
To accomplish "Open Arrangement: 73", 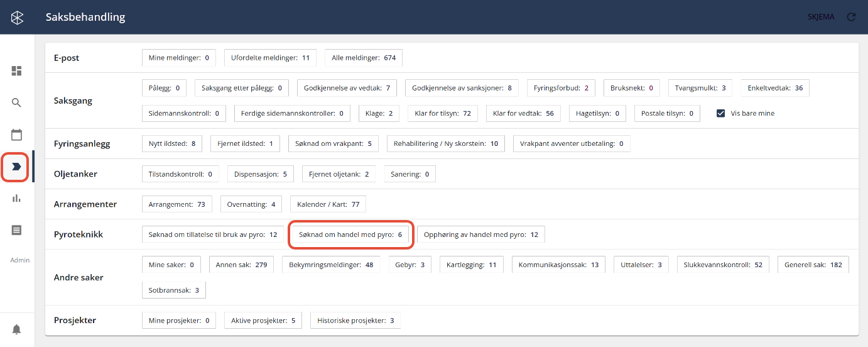I will 177,204.
